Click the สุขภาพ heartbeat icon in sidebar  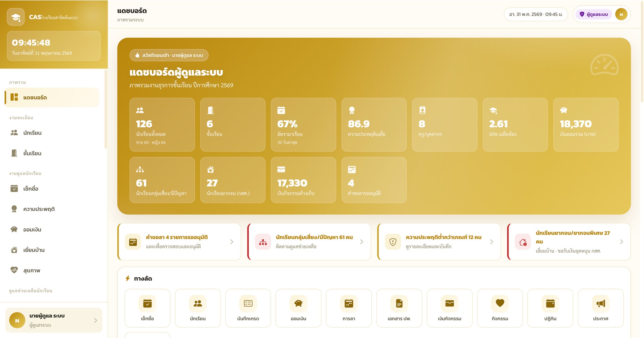[x=14, y=270]
